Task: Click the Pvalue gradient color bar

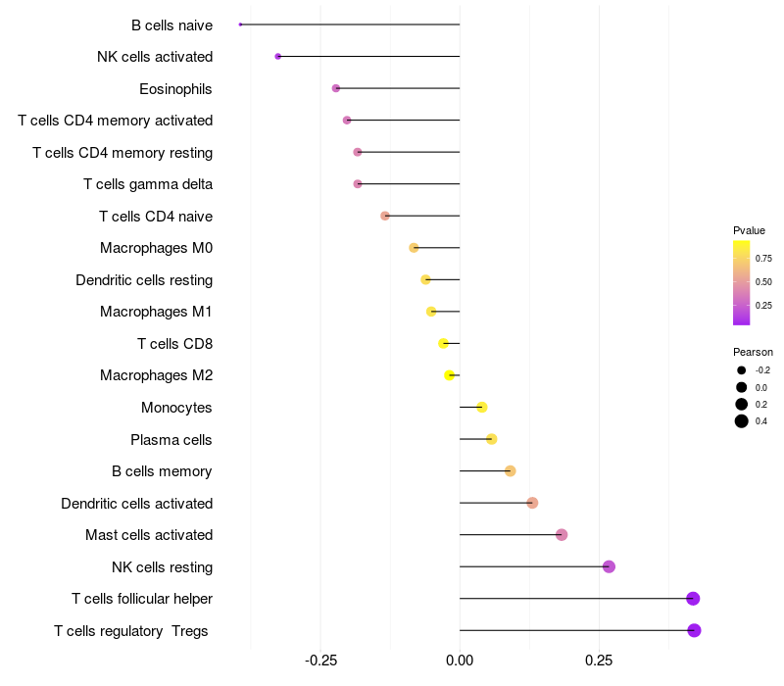Action: point(742,282)
